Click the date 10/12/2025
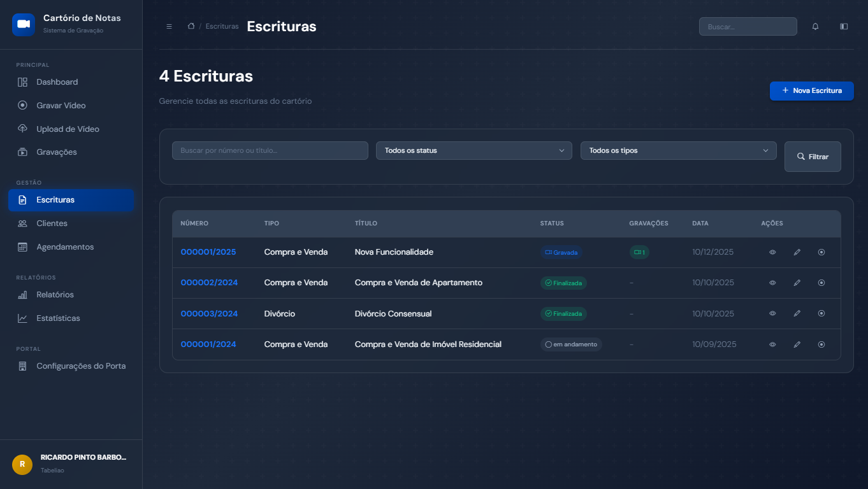 click(713, 252)
